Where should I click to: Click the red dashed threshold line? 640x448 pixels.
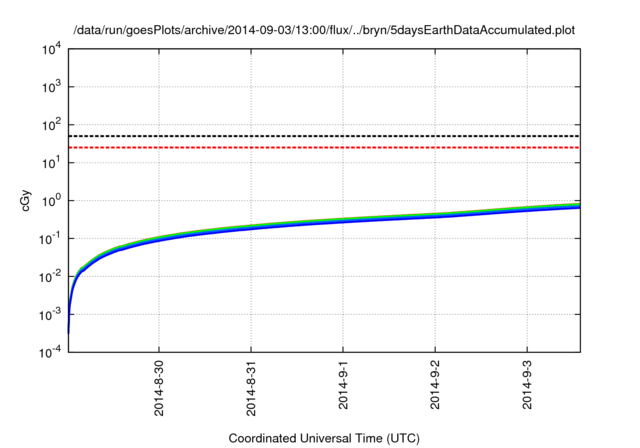pos(324,147)
